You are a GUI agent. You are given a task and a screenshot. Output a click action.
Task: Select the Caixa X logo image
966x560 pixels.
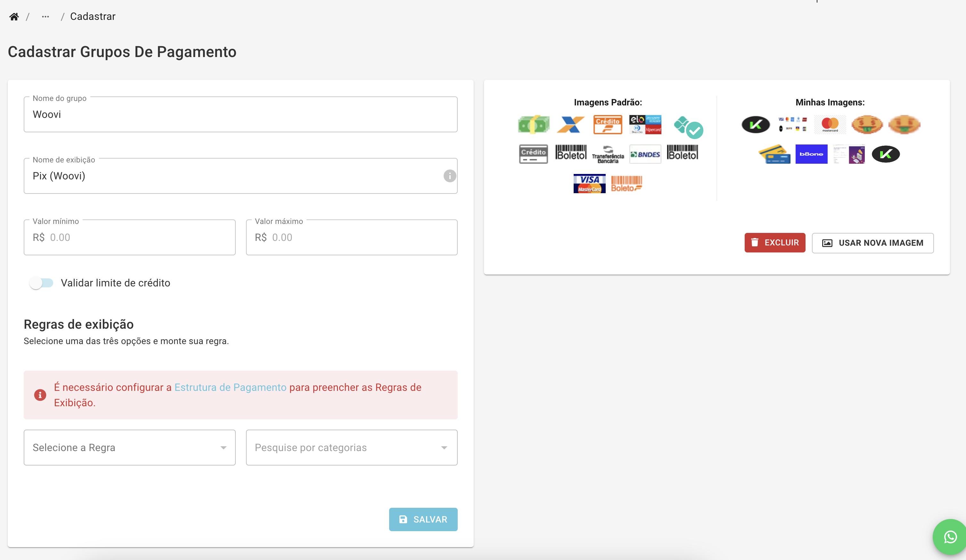tap(570, 125)
